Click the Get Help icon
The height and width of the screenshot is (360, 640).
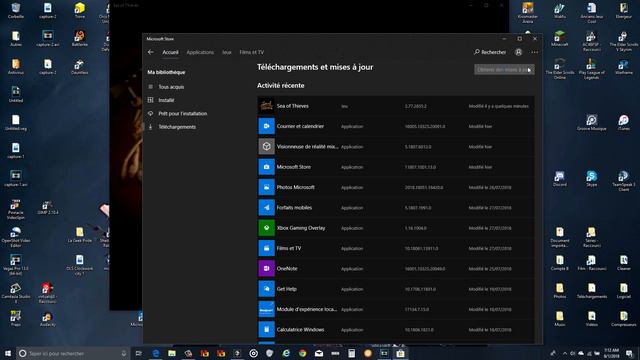click(267, 289)
